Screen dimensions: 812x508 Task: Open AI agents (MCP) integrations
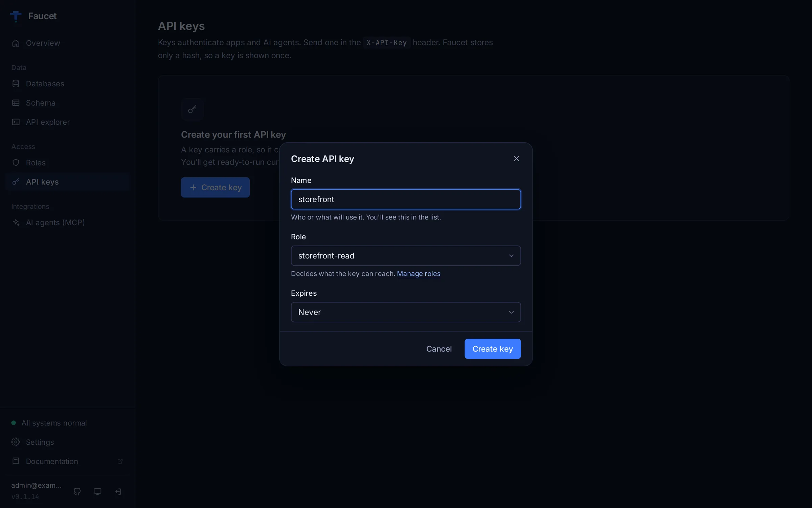coord(67,223)
